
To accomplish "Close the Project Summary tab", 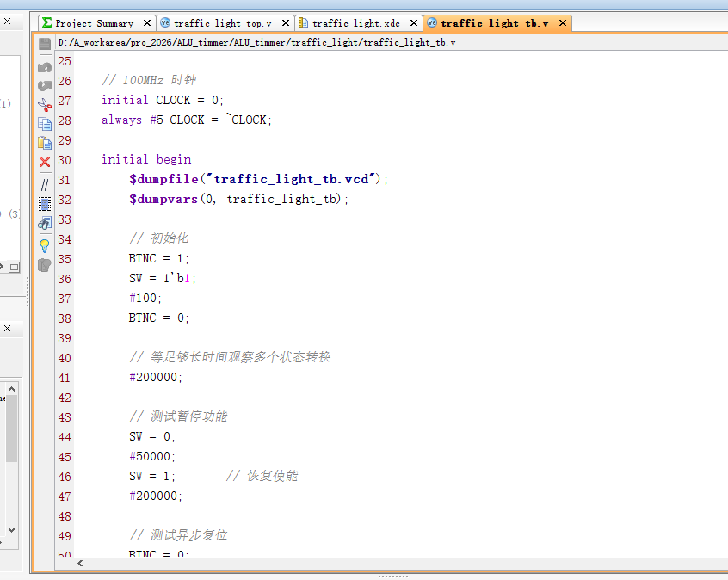I will [146, 22].
